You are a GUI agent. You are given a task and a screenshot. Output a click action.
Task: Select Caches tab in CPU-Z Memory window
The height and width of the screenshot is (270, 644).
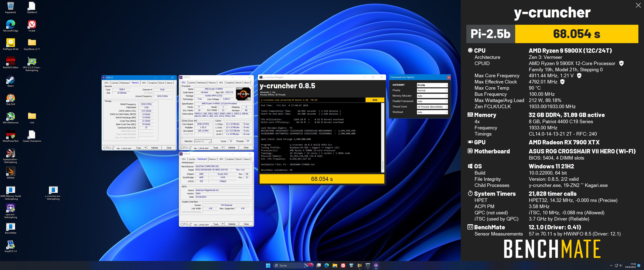click(115, 83)
